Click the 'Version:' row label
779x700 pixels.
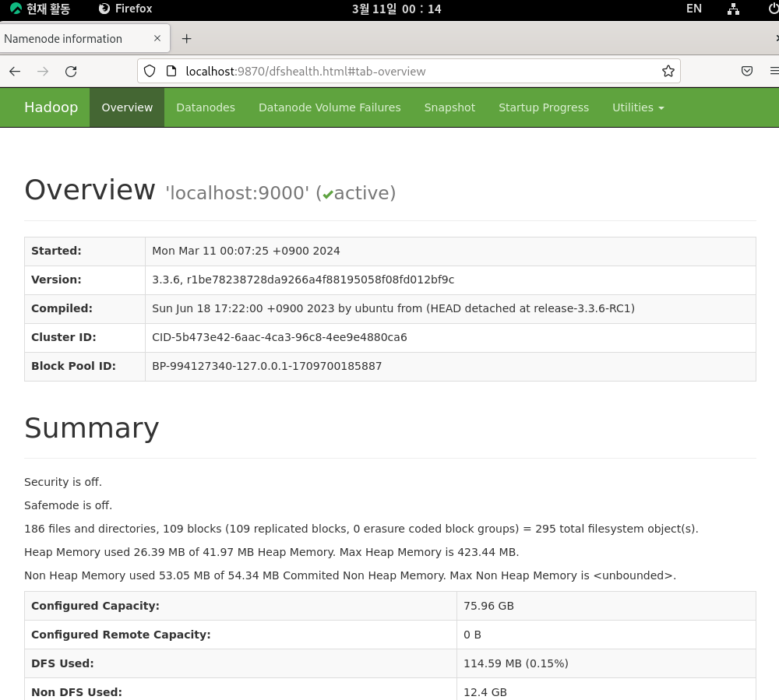(56, 280)
